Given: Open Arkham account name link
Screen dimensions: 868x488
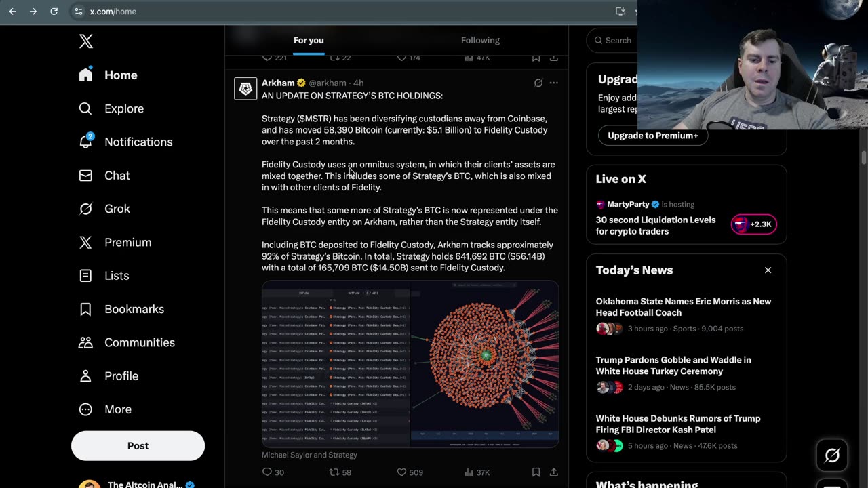Looking at the screenshot, I should tap(278, 83).
